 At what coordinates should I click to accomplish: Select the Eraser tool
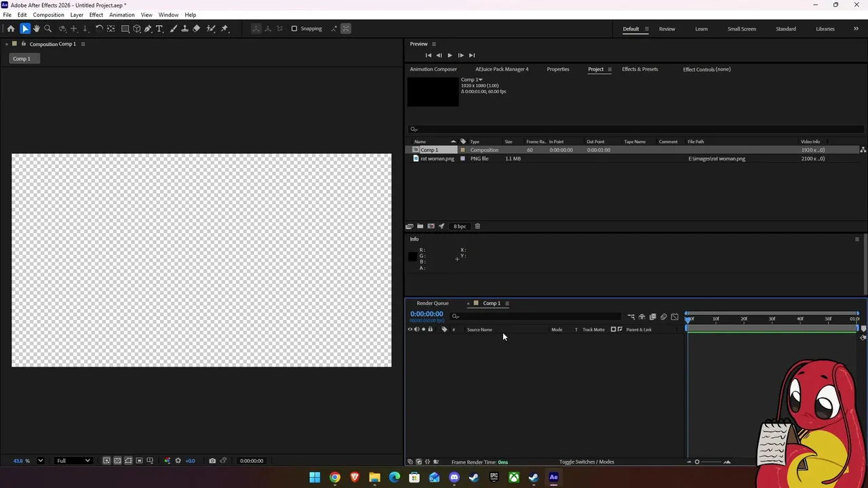click(x=197, y=28)
